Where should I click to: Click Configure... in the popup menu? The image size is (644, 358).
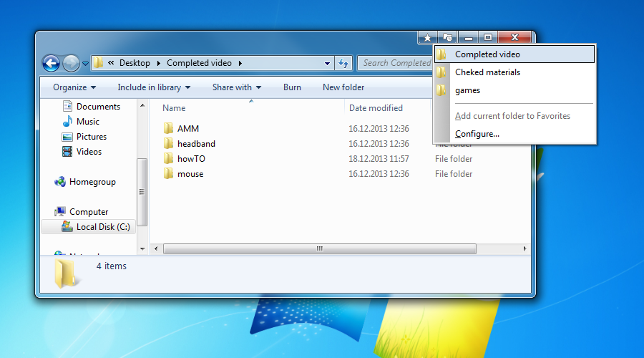477,134
